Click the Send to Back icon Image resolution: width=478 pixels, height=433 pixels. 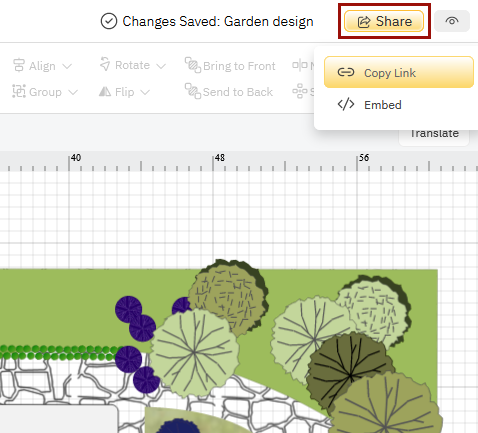pyautogui.click(x=193, y=91)
